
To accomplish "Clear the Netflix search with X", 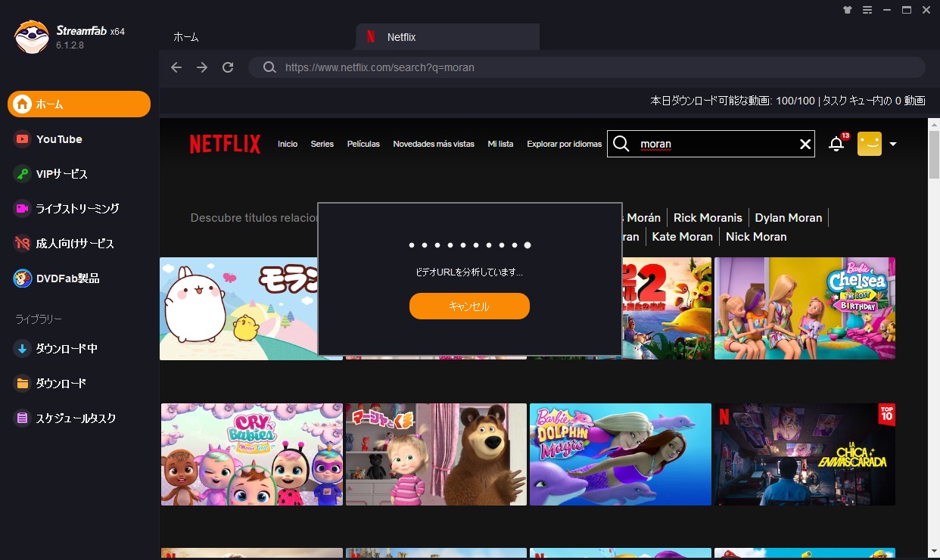I will point(805,144).
